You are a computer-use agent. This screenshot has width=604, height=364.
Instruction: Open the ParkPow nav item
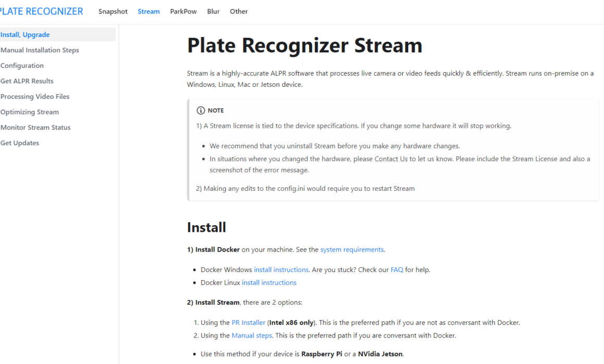[183, 11]
